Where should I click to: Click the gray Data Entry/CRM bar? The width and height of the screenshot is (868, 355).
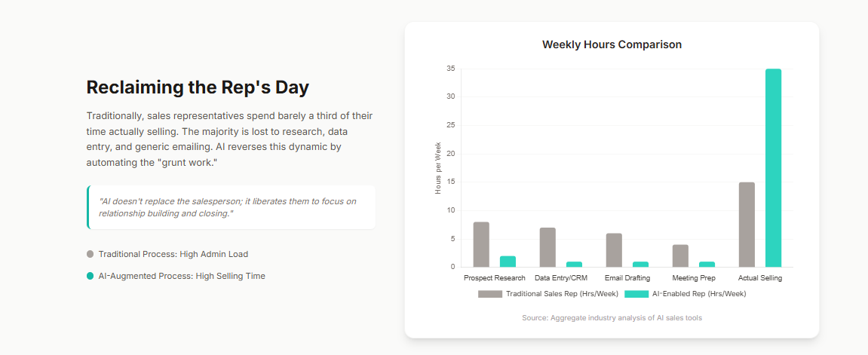[x=547, y=247]
